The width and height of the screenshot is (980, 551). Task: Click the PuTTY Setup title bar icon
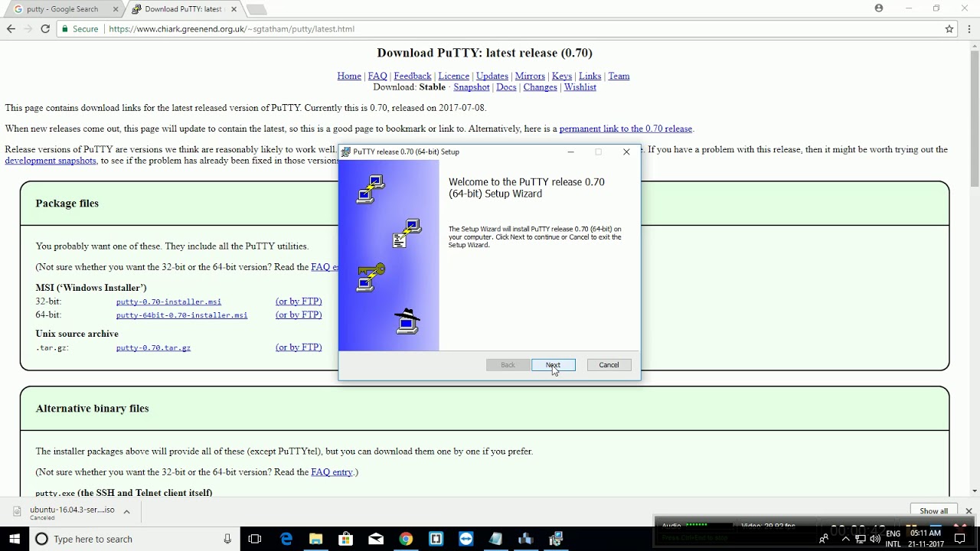click(x=346, y=152)
